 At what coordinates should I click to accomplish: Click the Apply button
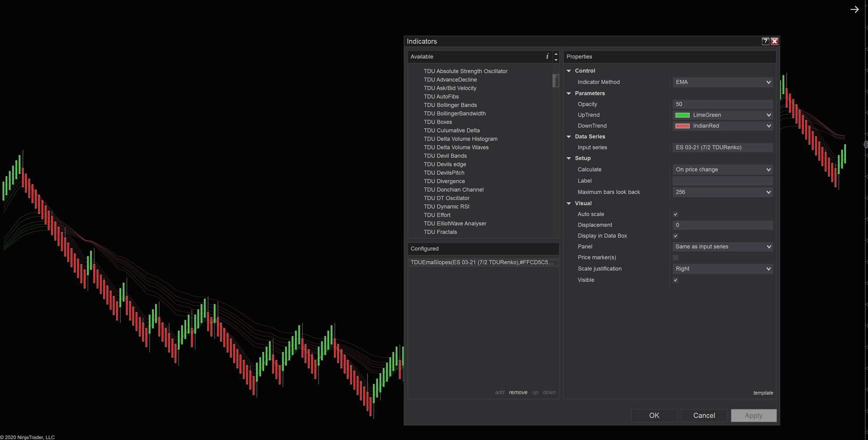[x=753, y=415]
